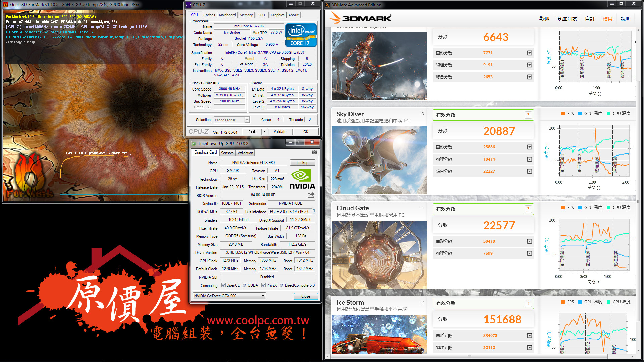Screen dimensions: 644x362
Task: Click the BIOS version share/export icon
Action: pyautogui.click(x=311, y=195)
